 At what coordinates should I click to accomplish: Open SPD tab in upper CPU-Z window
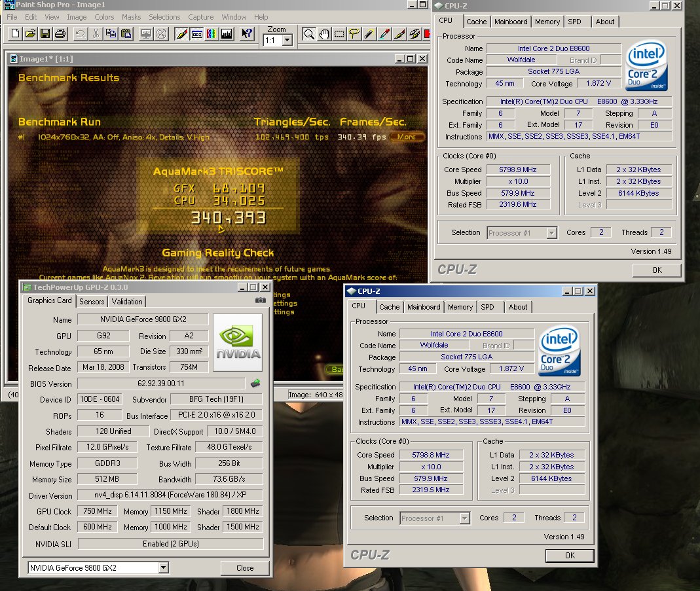coord(574,22)
